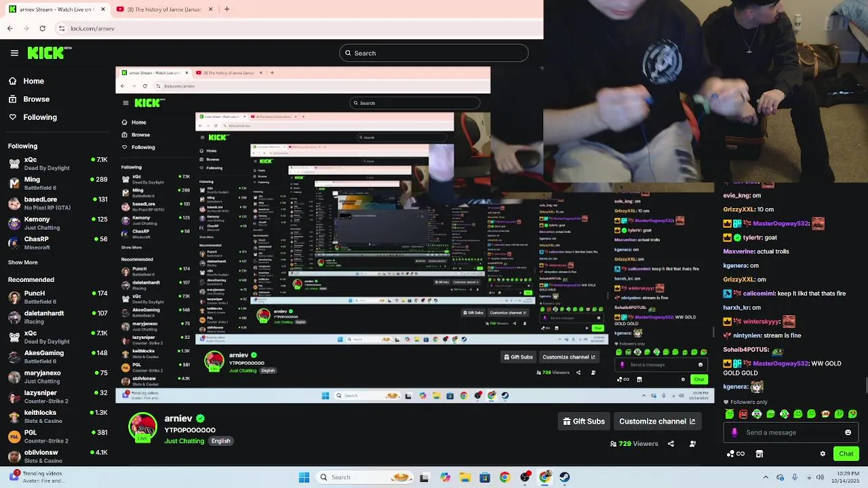Open Browse in main Kick sidebar
The width and height of the screenshot is (868, 488).
click(x=29, y=99)
